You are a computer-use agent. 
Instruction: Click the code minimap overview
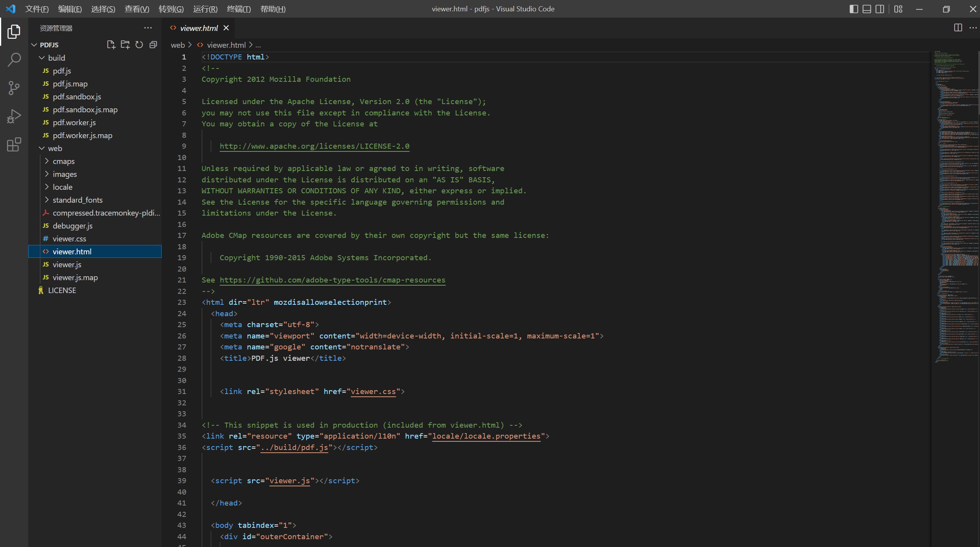click(956, 207)
